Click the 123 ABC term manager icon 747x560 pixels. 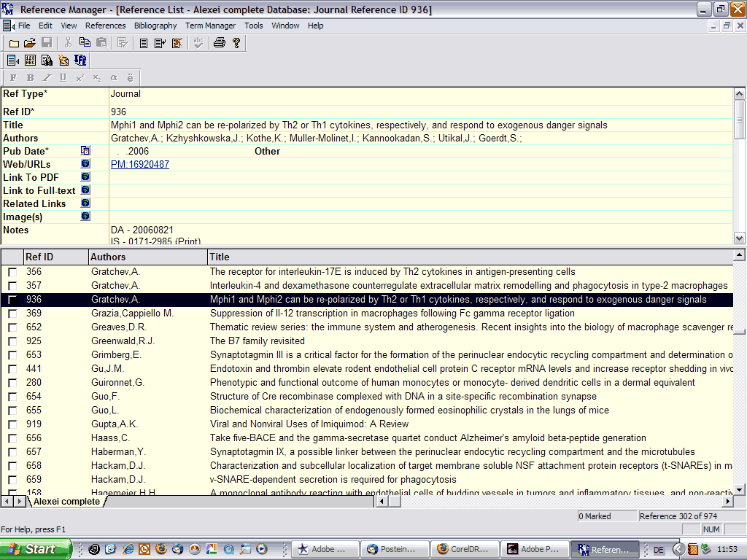30,61
